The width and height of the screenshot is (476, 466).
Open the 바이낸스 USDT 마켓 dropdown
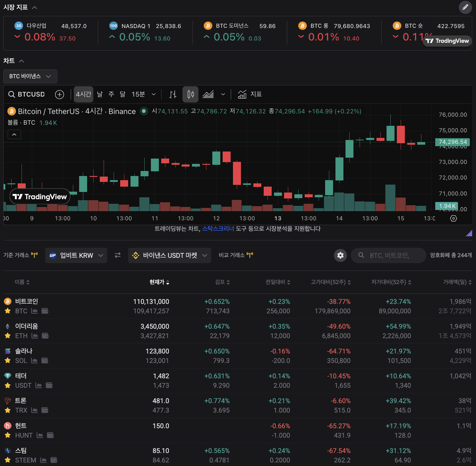coord(169,255)
